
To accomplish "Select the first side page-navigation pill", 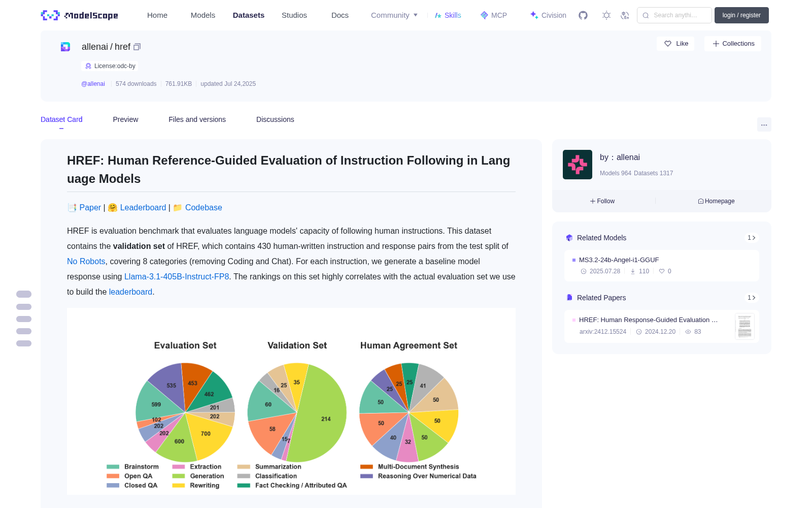I will pos(24,294).
